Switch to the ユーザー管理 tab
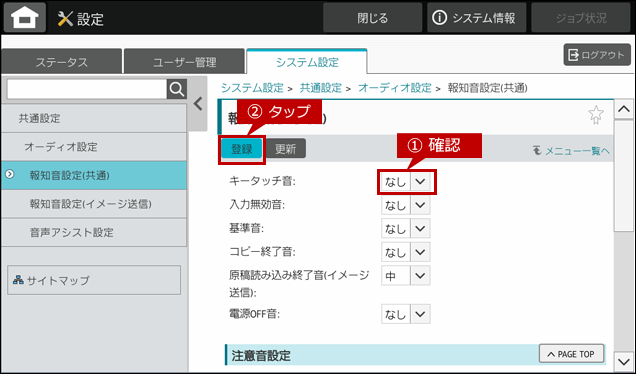 click(x=185, y=62)
